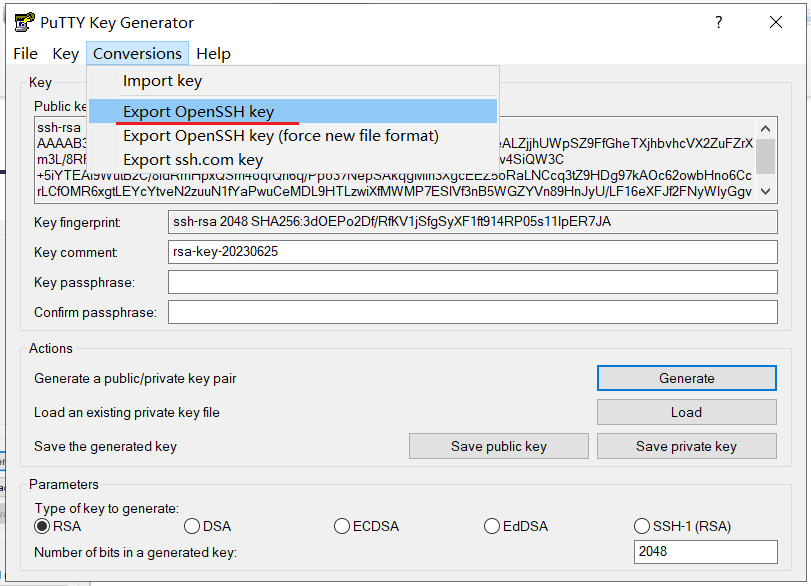Screen dimensions: 811x586
Task: Click the public key scrollbar up arrow
Action: [x=765, y=128]
